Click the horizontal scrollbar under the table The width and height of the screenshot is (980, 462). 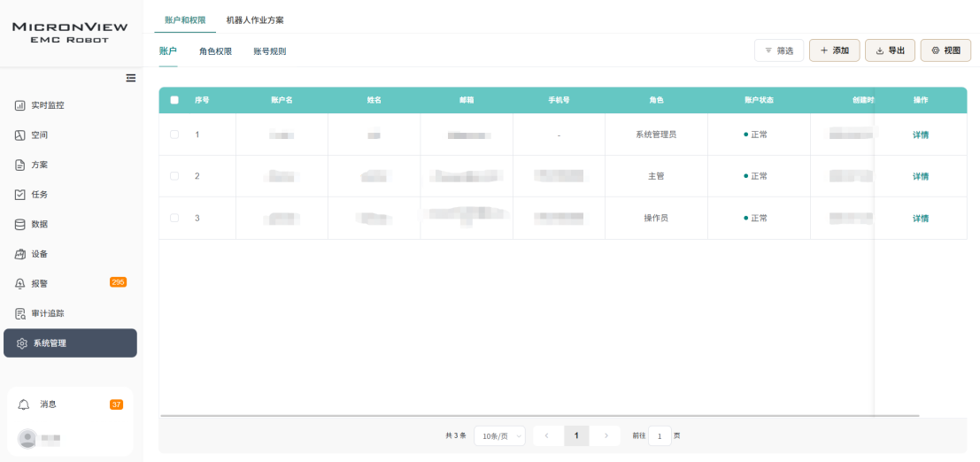pos(540,415)
